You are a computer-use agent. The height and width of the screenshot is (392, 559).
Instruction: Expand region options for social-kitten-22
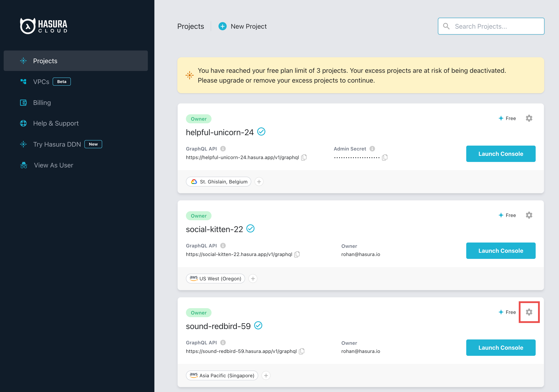coord(253,279)
